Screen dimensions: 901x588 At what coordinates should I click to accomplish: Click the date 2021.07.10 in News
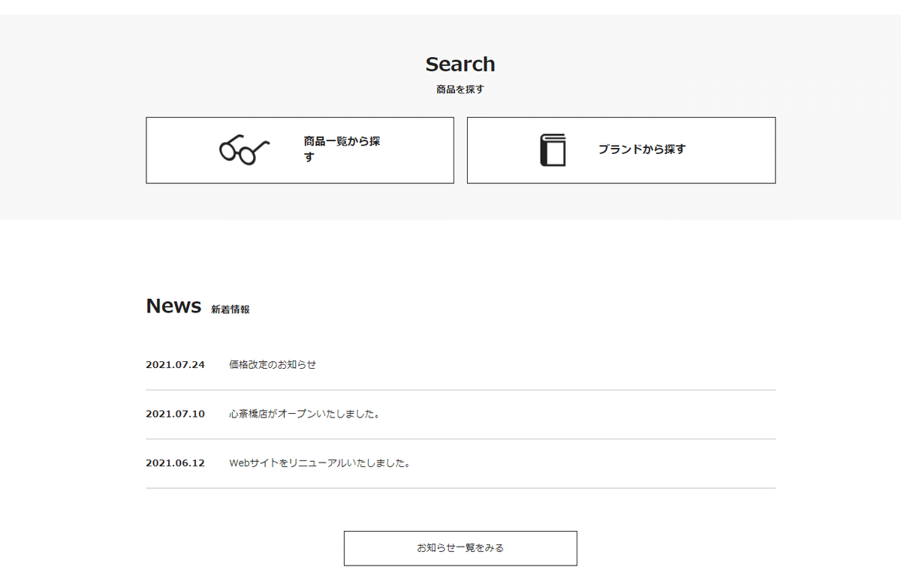tap(175, 413)
